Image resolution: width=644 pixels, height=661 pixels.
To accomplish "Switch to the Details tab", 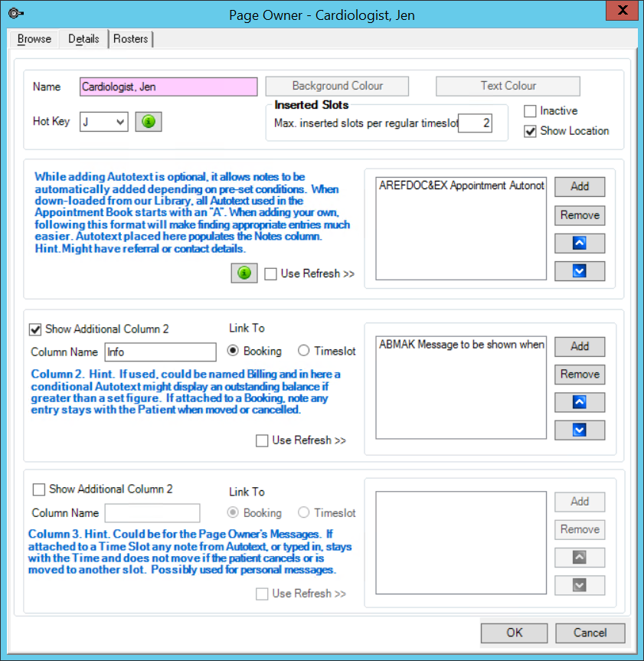I will pos(83,39).
